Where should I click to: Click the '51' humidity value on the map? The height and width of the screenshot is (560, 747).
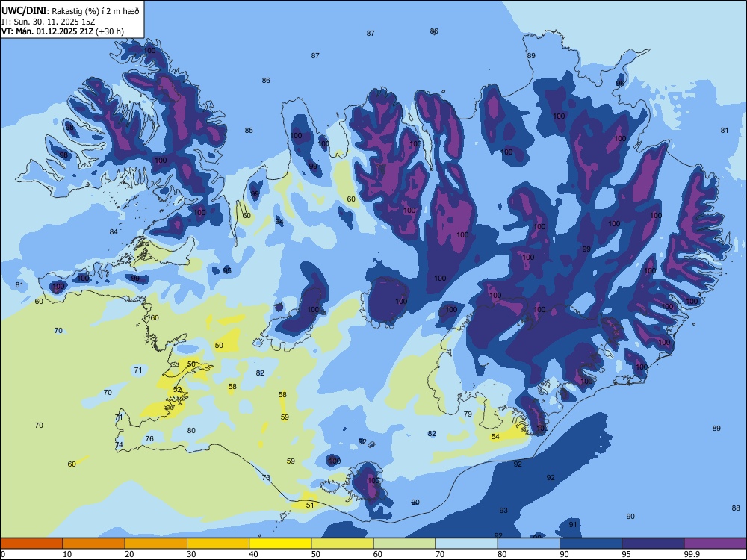(x=310, y=505)
